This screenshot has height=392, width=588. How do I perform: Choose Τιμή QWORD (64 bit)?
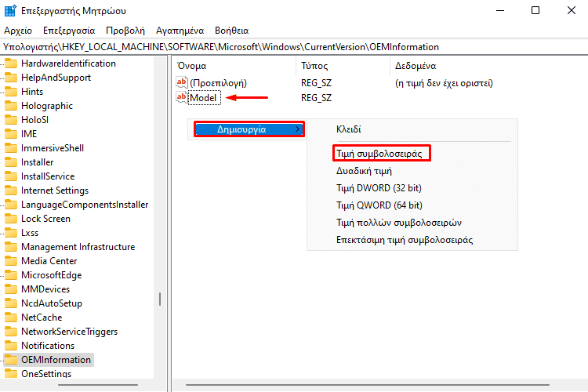(379, 205)
